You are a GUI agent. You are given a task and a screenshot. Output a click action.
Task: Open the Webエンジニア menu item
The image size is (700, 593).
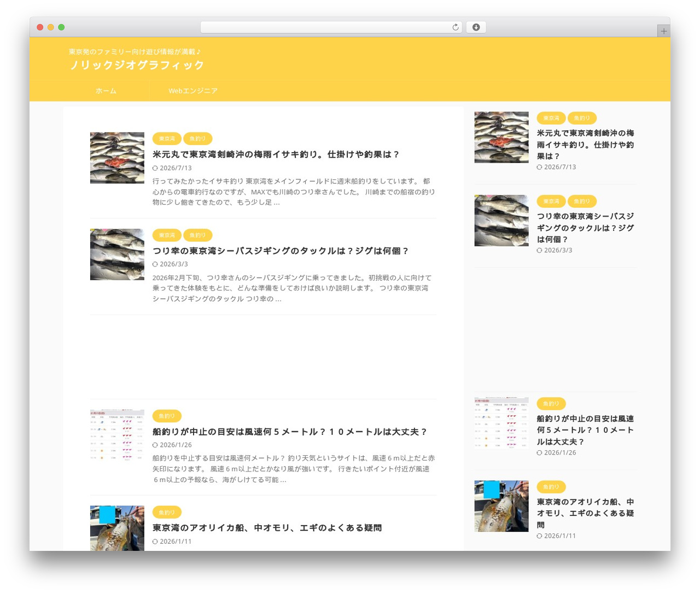click(x=193, y=91)
